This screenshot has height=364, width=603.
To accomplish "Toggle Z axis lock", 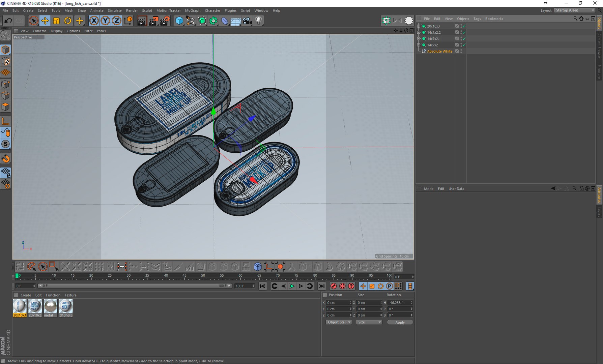I will tap(116, 21).
